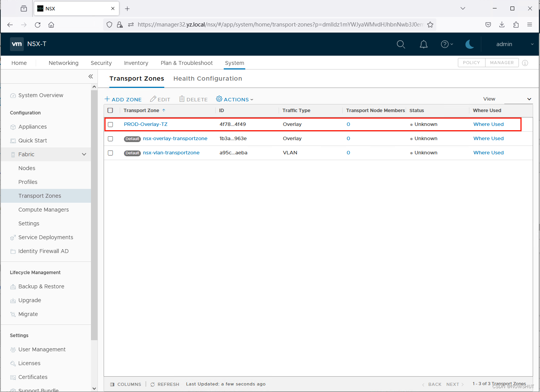Open User Management in sidebar

pos(42,349)
